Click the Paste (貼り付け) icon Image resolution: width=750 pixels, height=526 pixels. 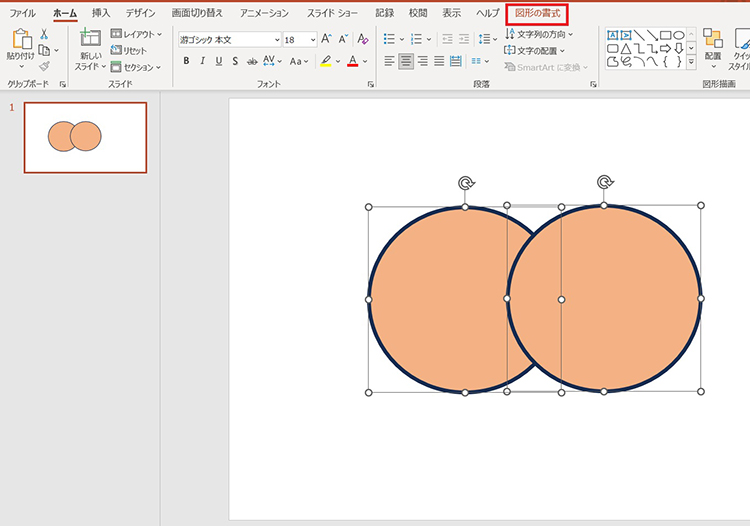tap(20, 40)
